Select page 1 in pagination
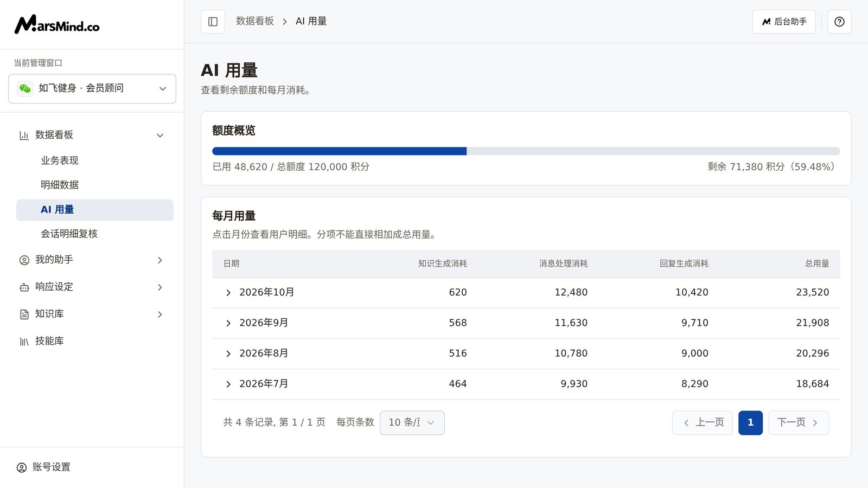Screen dimensions: 868x488 (750, 423)
